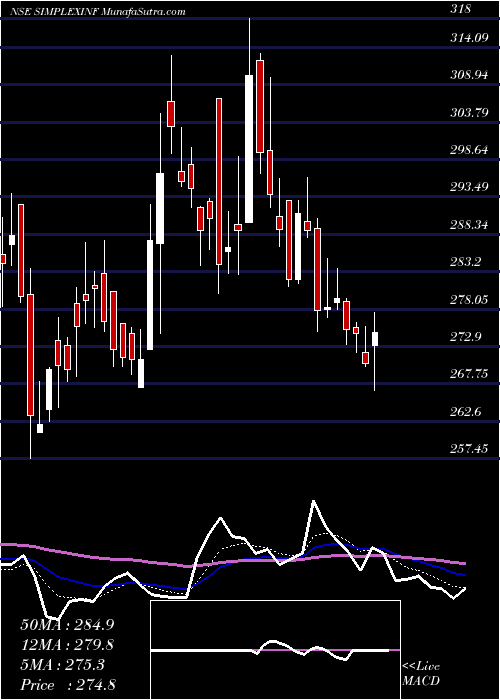Select the 283.2 price level label
The image size is (500, 700).
[466, 262]
